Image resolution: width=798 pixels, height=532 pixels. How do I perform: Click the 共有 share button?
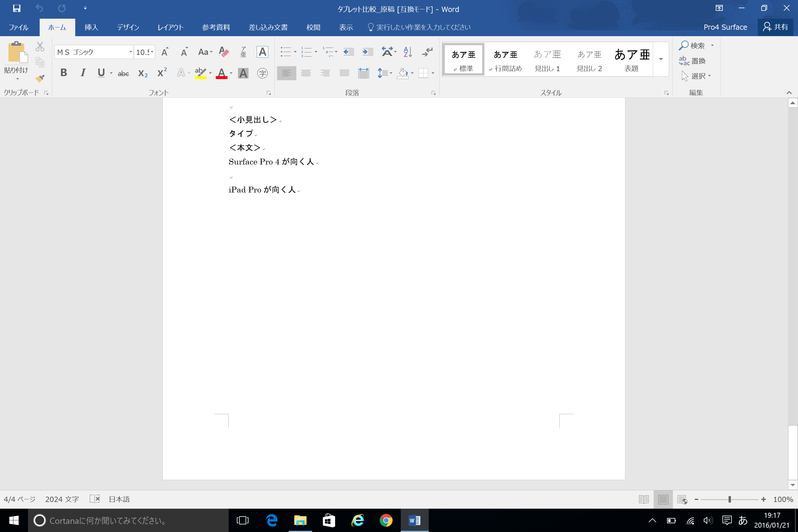tap(776, 27)
